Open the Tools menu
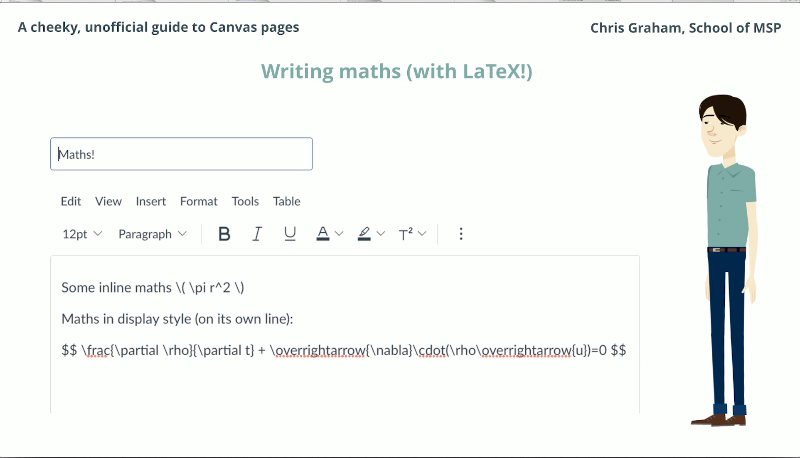This screenshot has width=800, height=458. tap(245, 201)
